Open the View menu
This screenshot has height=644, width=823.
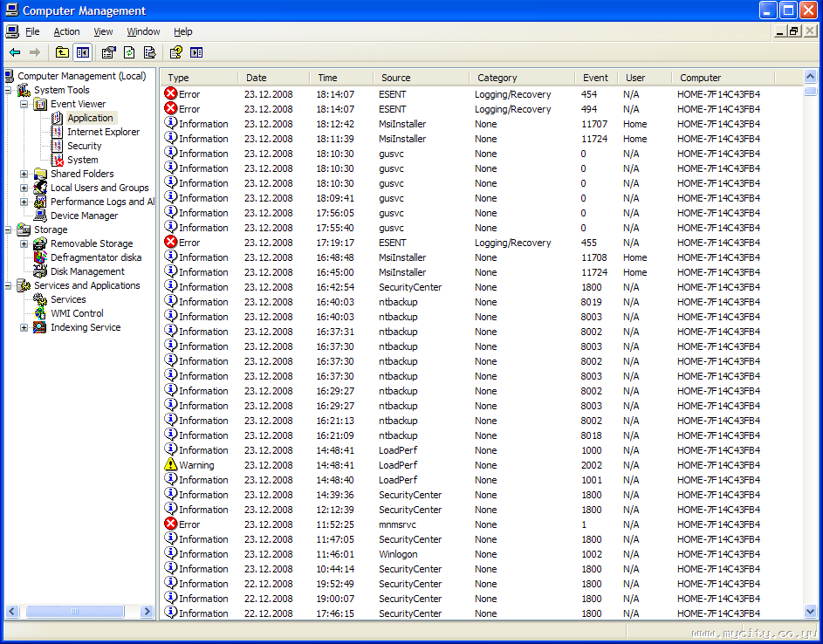pos(103,31)
